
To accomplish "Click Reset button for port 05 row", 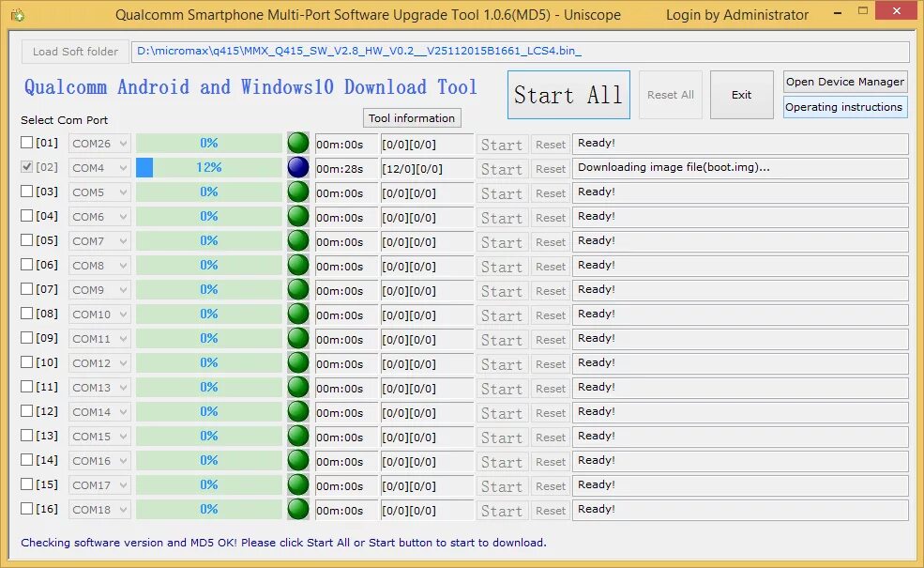I will 551,242.
